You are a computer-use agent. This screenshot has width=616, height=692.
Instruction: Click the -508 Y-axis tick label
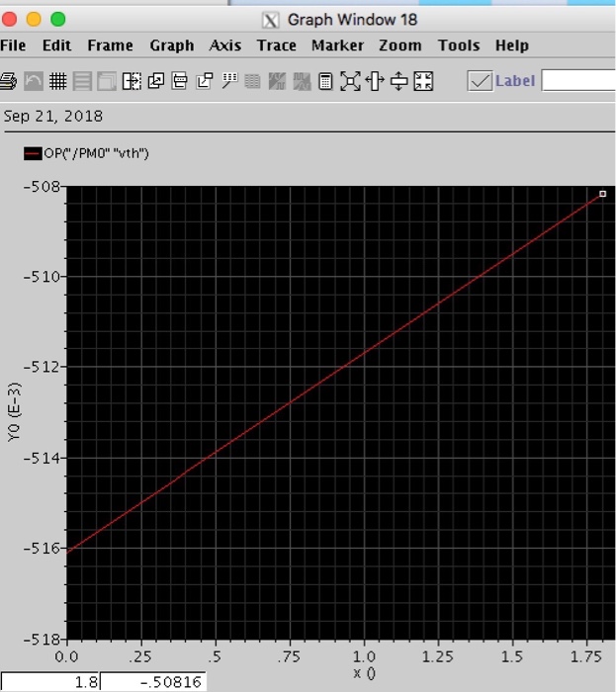[42, 187]
